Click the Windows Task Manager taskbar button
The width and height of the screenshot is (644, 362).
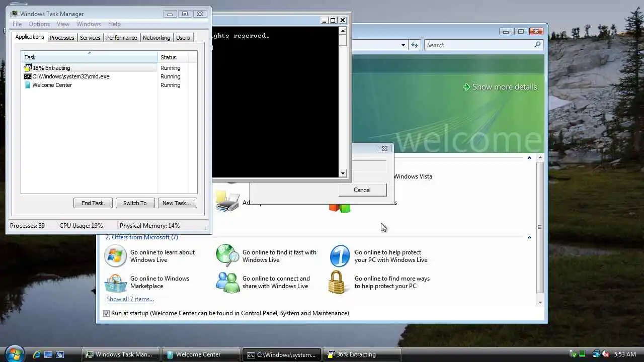click(121, 354)
